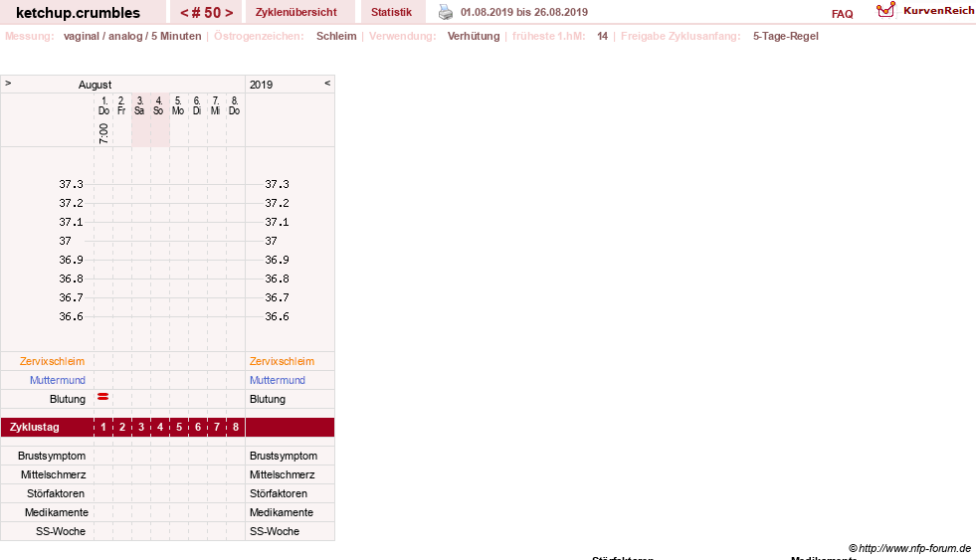The width and height of the screenshot is (976, 560).
Task: Click the 2. Fr date header
Action: click(x=121, y=105)
